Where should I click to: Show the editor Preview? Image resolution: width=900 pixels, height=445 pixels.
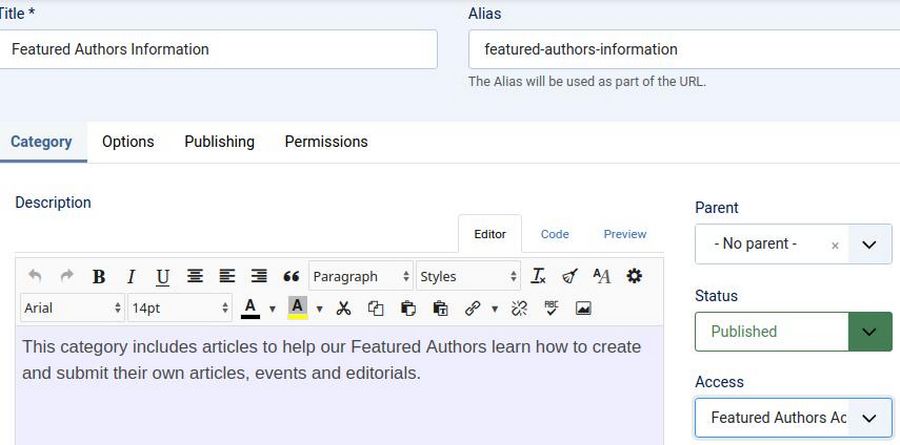pos(625,234)
